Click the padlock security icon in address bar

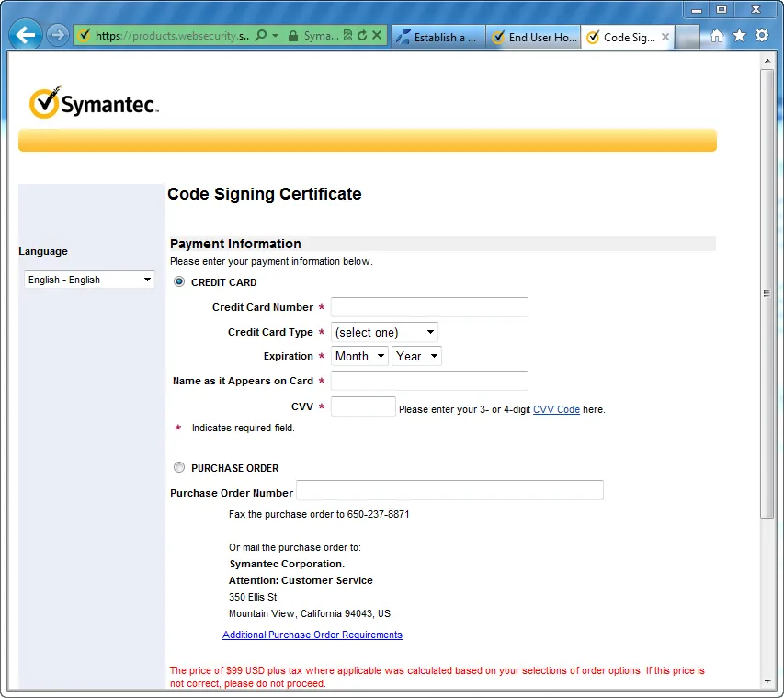[293, 36]
